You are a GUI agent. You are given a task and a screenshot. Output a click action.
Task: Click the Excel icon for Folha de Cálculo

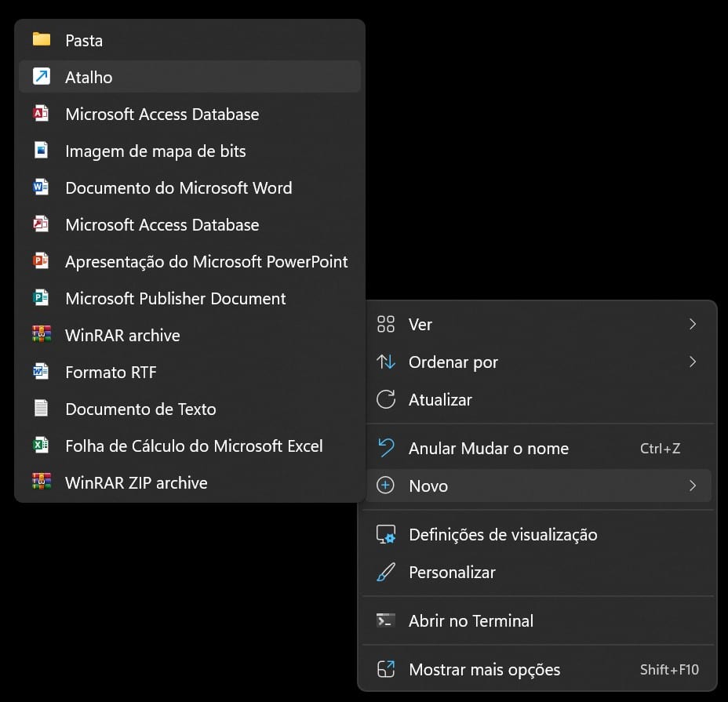point(41,446)
